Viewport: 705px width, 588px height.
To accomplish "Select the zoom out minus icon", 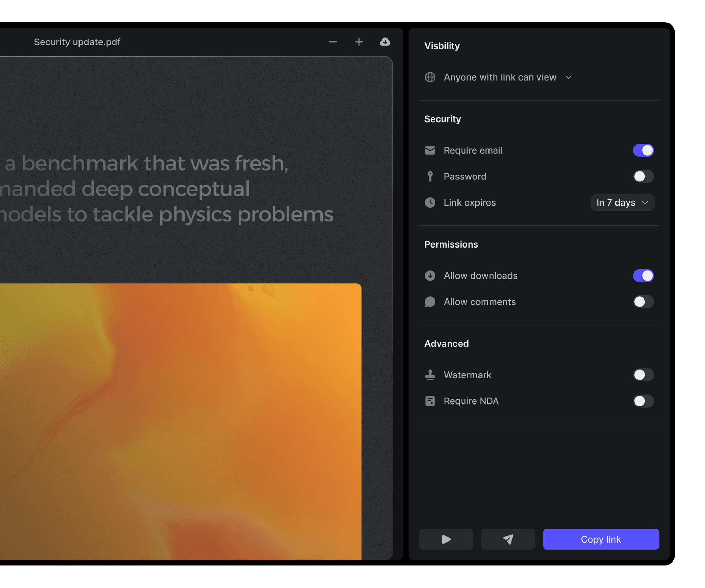I will pyautogui.click(x=333, y=42).
